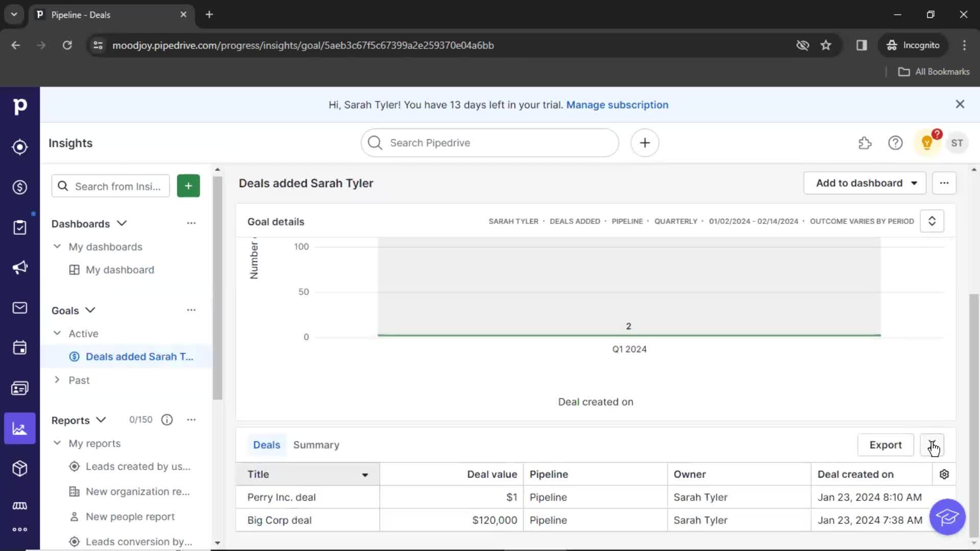
Task: Switch to the Summary tab
Action: tap(316, 445)
